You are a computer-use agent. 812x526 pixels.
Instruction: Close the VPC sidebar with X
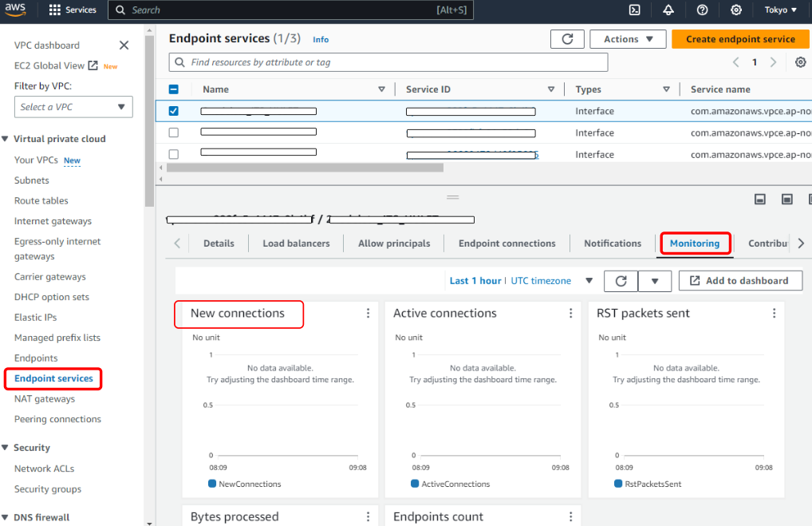pyautogui.click(x=124, y=45)
